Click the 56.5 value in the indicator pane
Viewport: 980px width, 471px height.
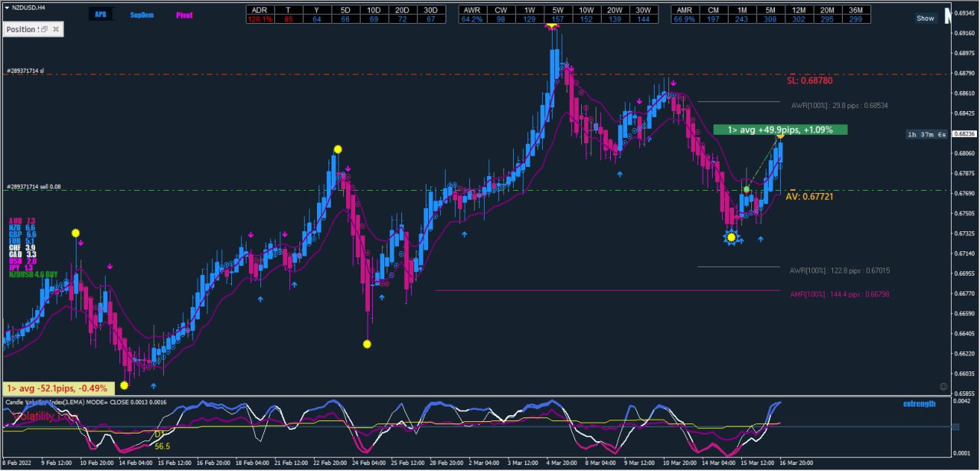pos(162,445)
